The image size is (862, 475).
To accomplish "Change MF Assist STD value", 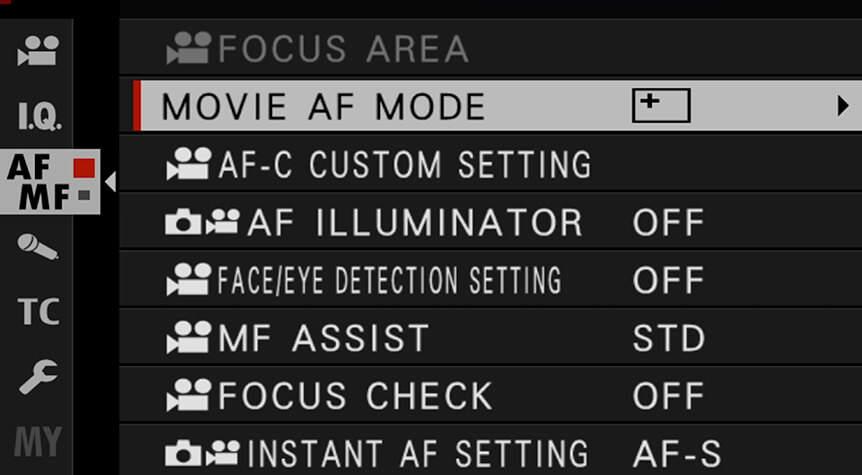I will 668,338.
